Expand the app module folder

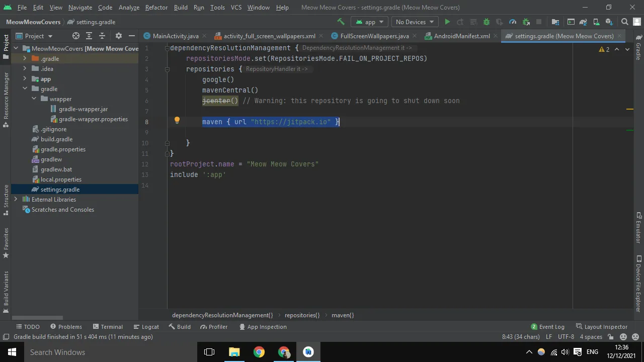pos(25,78)
